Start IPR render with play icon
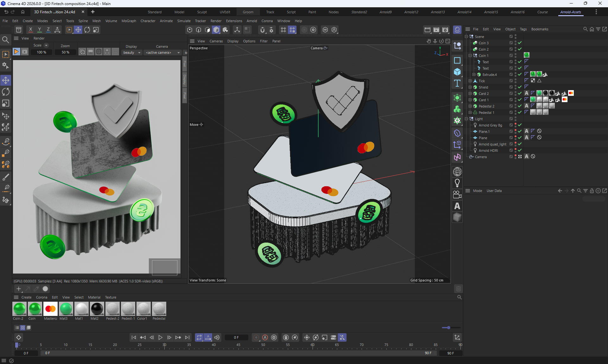608x364 pixels. click(x=16, y=52)
